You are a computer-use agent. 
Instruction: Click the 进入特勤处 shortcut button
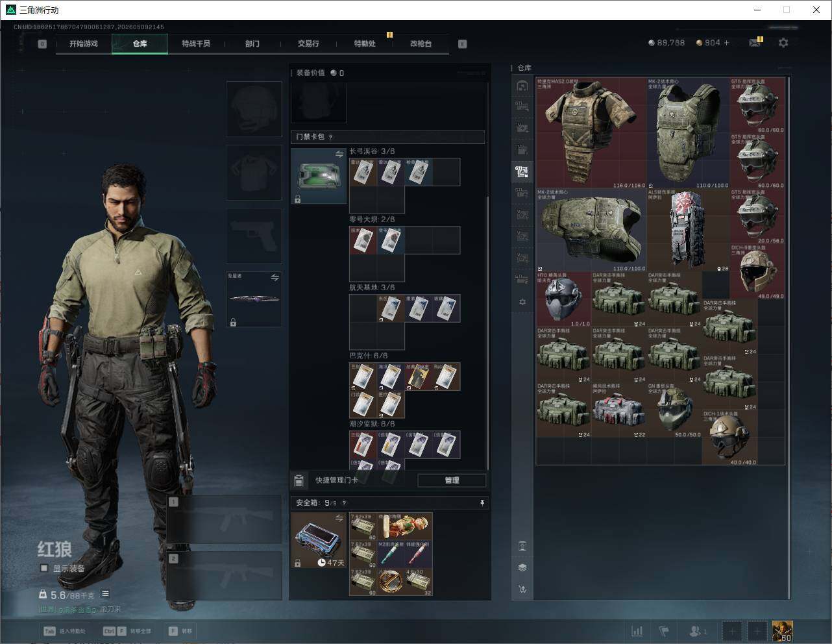click(x=65, y=631)
